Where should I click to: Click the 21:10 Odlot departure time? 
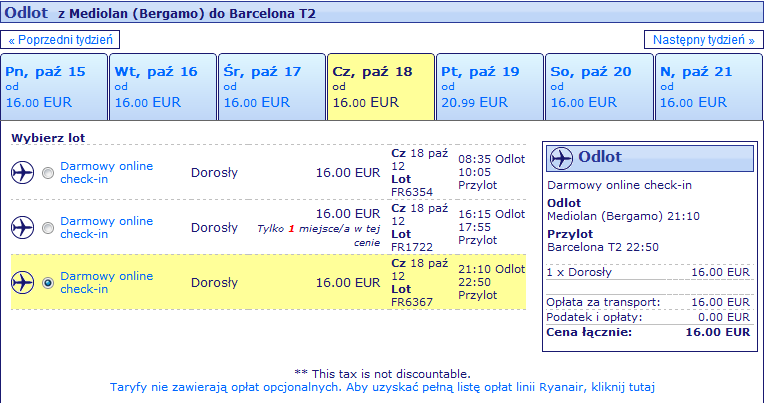[x=492, y=269]
